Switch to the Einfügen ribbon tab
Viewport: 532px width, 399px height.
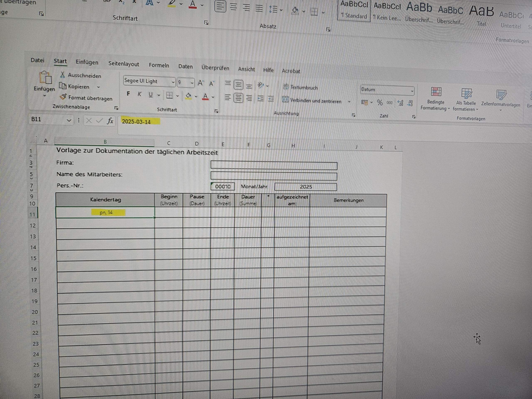tap(87, 62)
